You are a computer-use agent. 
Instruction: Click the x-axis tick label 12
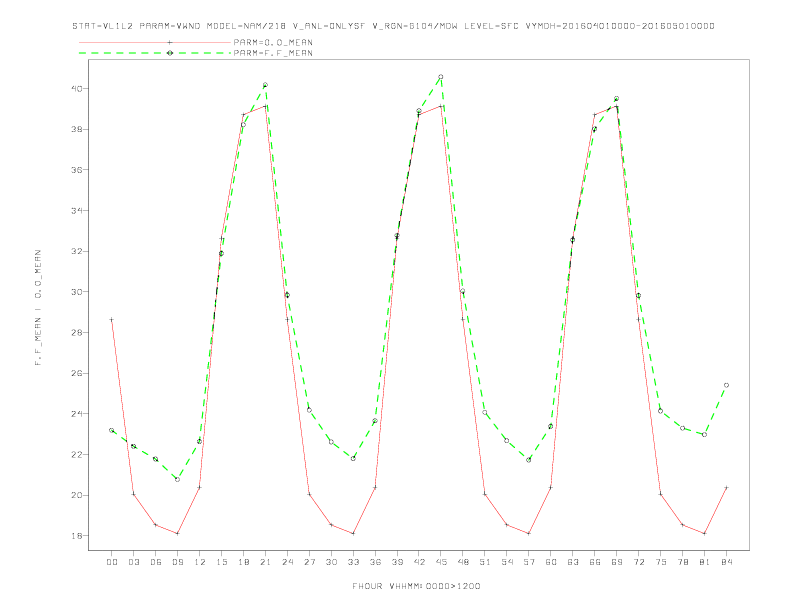200,562
